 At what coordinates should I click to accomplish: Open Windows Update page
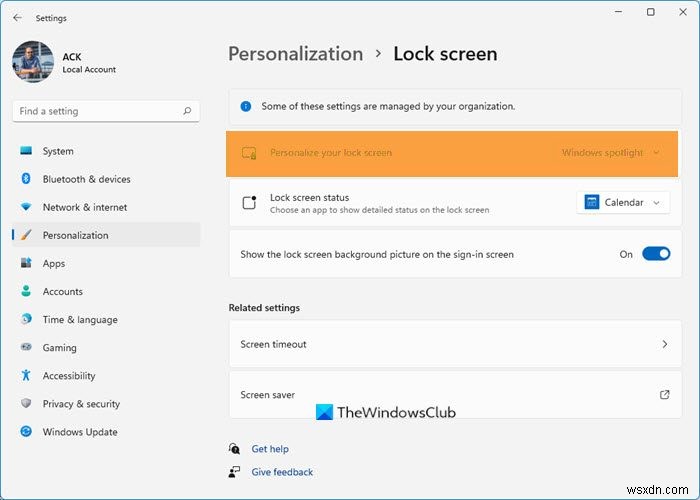click(106, 432)
